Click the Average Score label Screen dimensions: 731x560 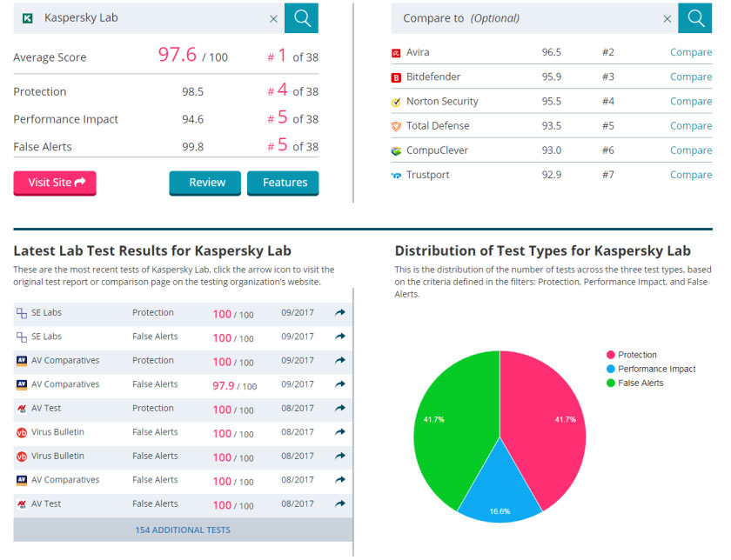(x=50, y=57)
